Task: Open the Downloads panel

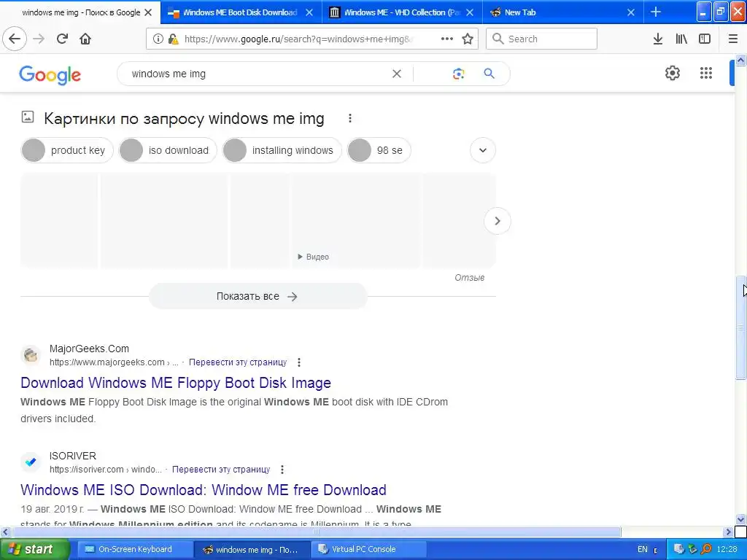Action: pos(658,39)
